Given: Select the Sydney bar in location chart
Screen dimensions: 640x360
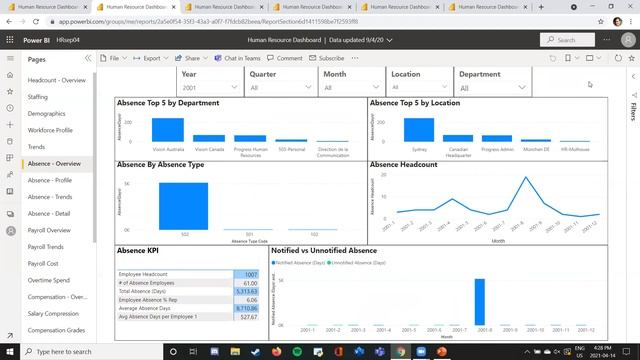Looking at the screenshot, I should point(419,130).
